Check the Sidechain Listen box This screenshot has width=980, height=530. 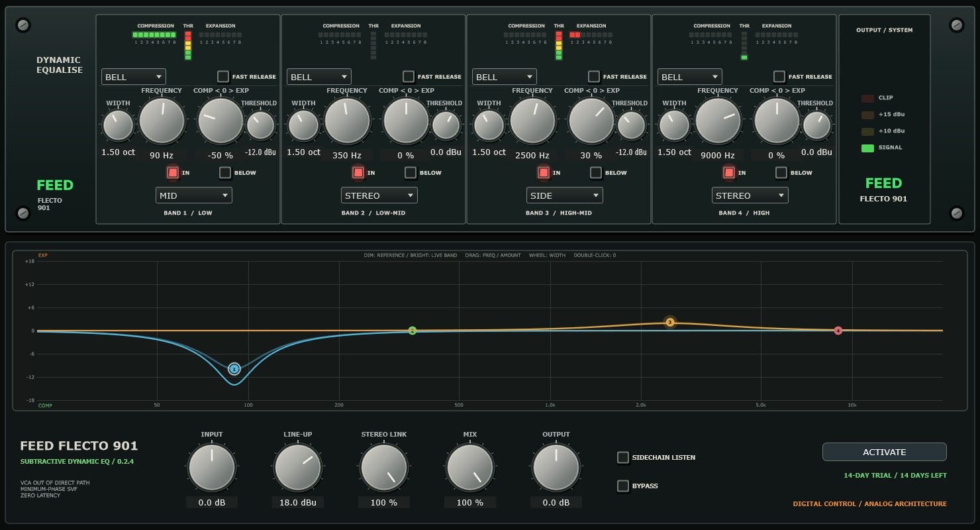point(623,457)
